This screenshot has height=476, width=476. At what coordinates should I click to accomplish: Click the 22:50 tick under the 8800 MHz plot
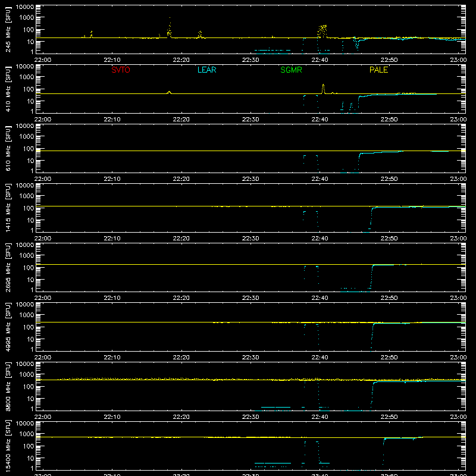[x=389, y=417]
